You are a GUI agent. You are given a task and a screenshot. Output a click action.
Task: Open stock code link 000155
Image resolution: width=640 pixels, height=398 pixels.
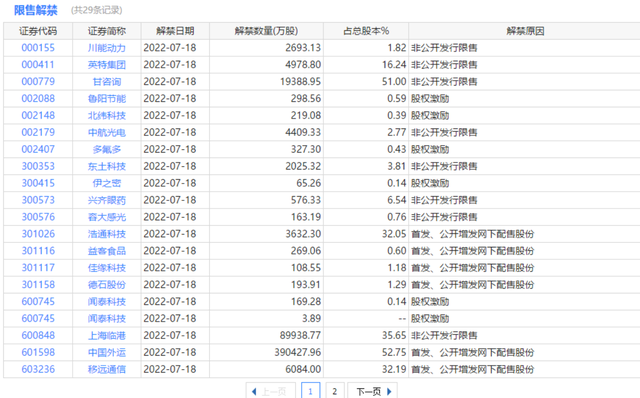pyautogui.click(x=38, y=48)
